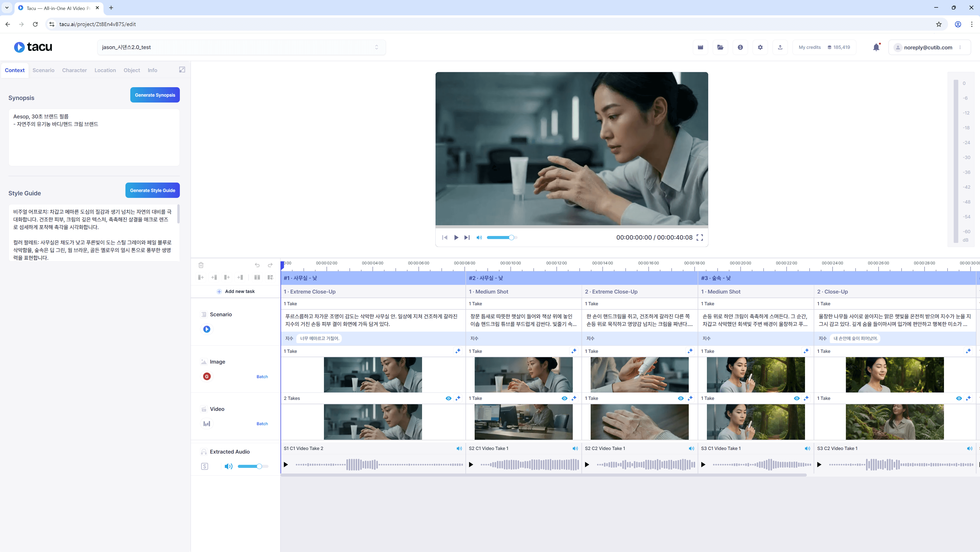Open the credits coin icon in the header

(x=740, y=47)
